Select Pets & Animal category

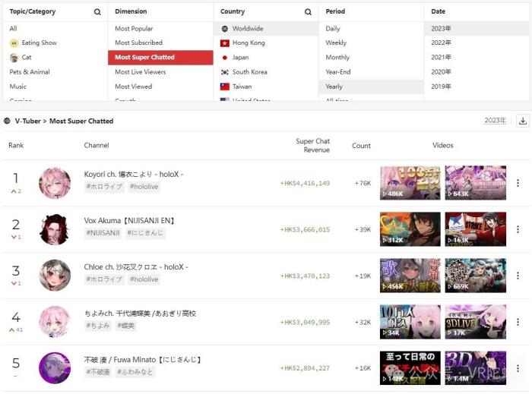click(30, 72)
